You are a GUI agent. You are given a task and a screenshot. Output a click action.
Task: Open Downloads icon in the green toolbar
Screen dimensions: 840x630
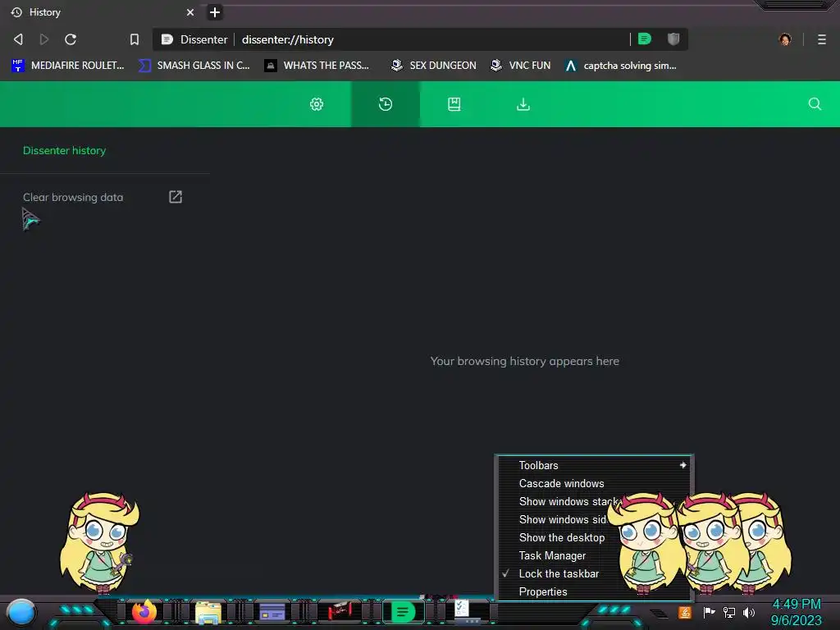(523, 104)
